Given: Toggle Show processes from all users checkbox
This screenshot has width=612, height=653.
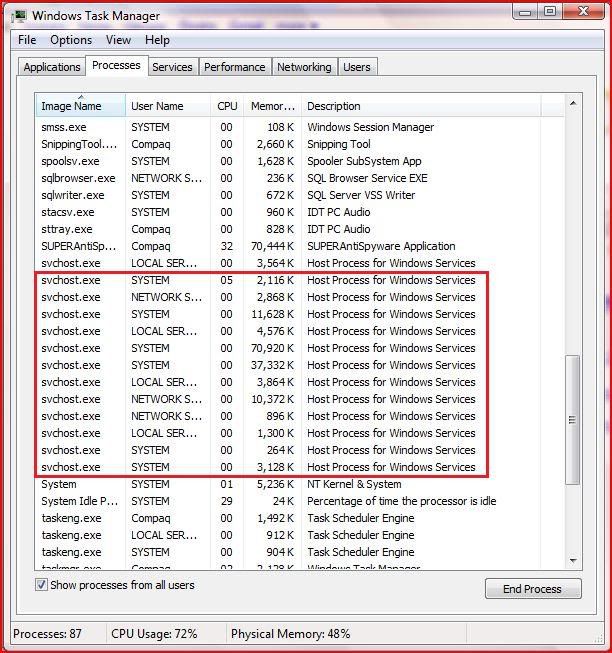Looking at the screenshot, I should pos(41,585).
